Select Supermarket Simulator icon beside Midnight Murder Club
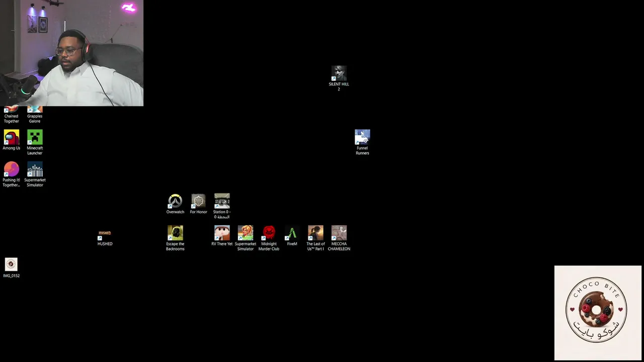This screenshot has width=644, height=362. 246,238
